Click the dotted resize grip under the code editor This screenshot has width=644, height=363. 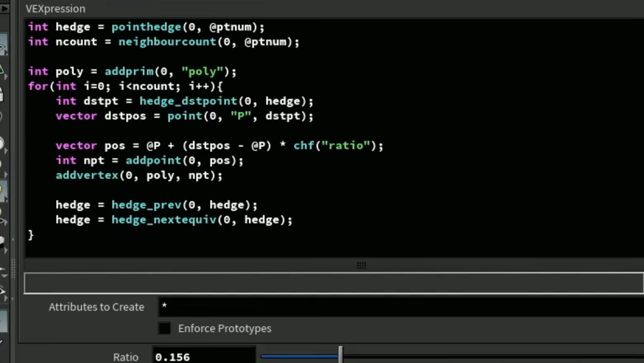pos(361,265)
